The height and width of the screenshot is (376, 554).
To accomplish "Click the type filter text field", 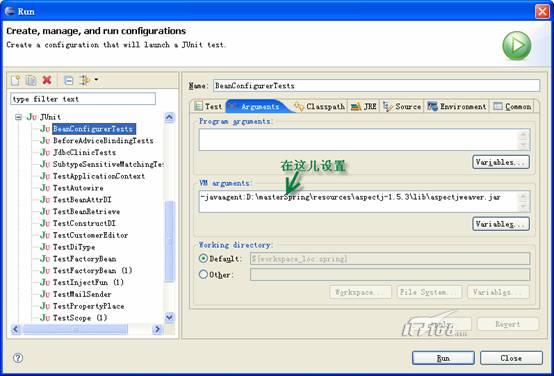I will (83, 99).
